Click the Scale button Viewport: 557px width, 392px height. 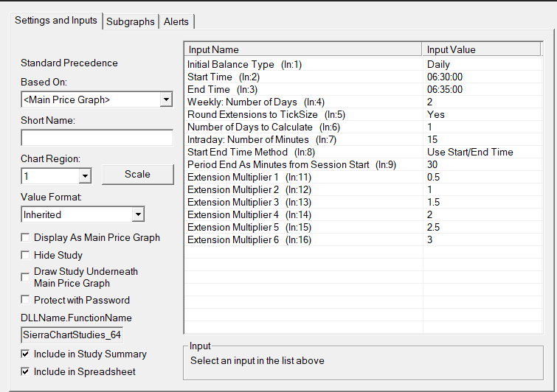137,175
